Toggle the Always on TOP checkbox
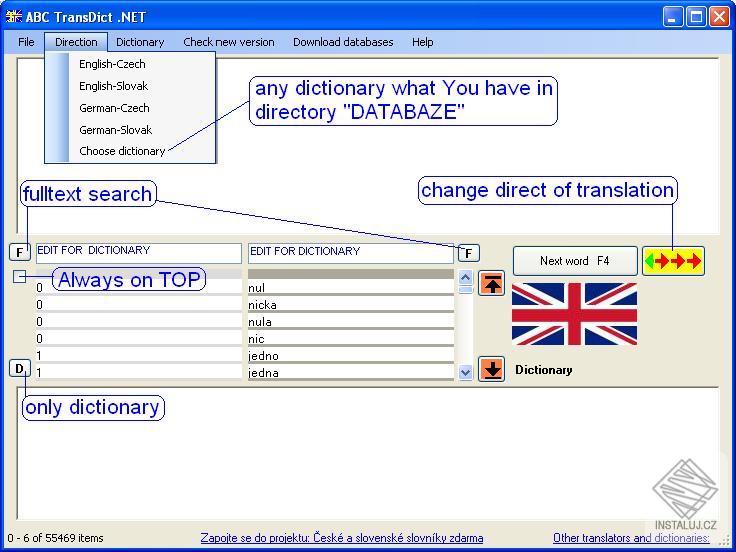736x552 pixels. click(x=19, y=277)
